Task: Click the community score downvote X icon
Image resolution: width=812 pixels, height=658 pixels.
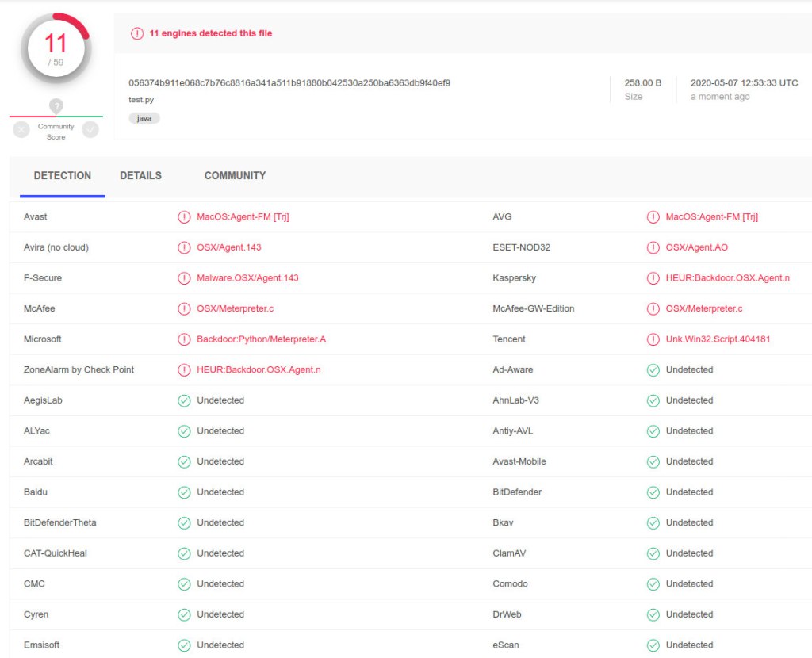Action: coord(21,129)
